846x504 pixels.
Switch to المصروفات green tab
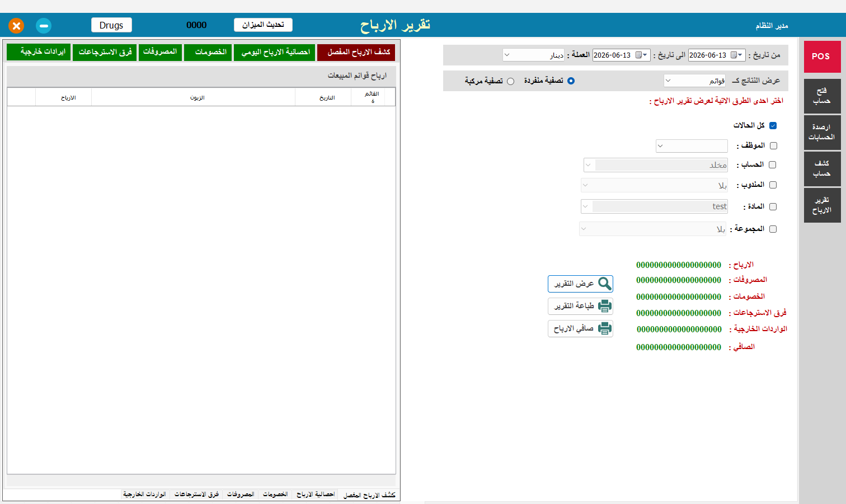coord(160,52)
